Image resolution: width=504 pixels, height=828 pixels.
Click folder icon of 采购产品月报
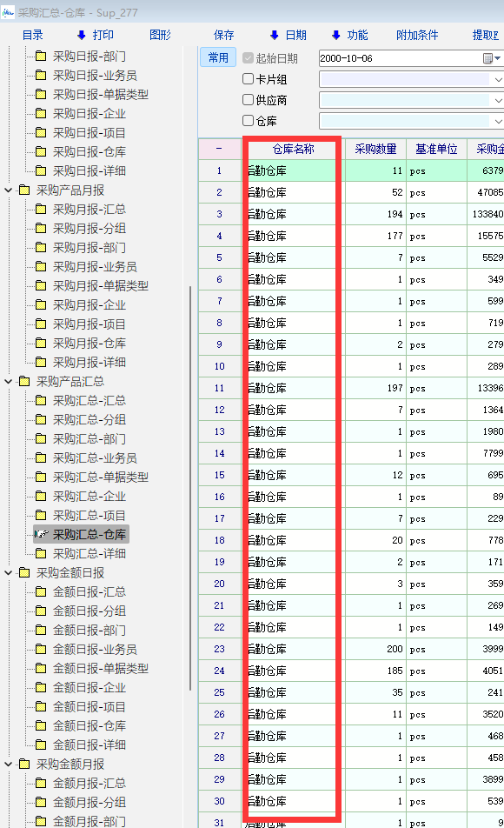(x=24, y=190)
